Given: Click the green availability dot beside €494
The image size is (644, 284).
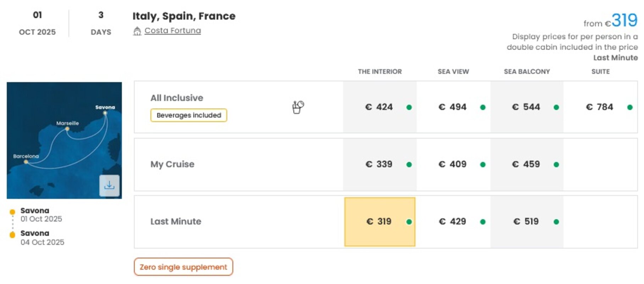Looking at the screenshot, I should click(x=483, y=107).
